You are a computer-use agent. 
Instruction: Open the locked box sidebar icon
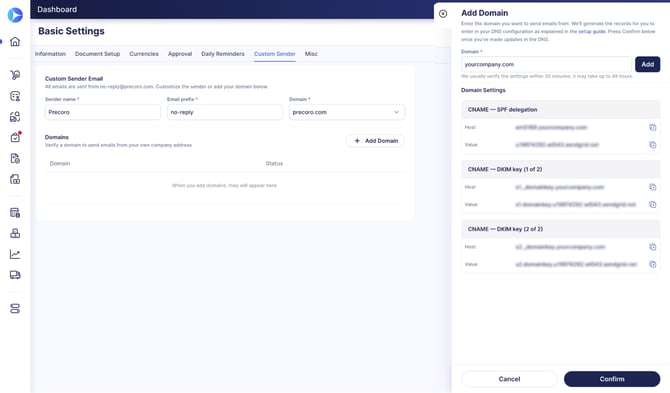(15, 179)
